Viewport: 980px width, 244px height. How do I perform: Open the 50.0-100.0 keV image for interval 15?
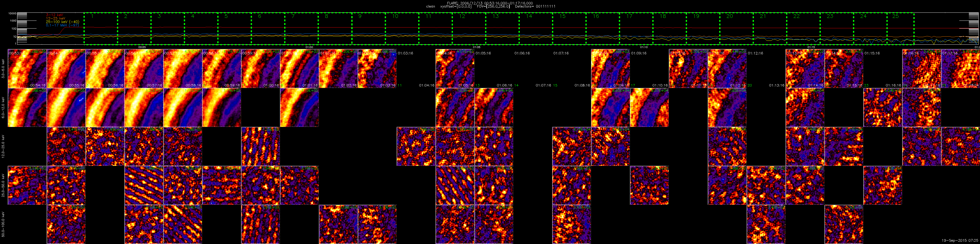coord(571,225)
